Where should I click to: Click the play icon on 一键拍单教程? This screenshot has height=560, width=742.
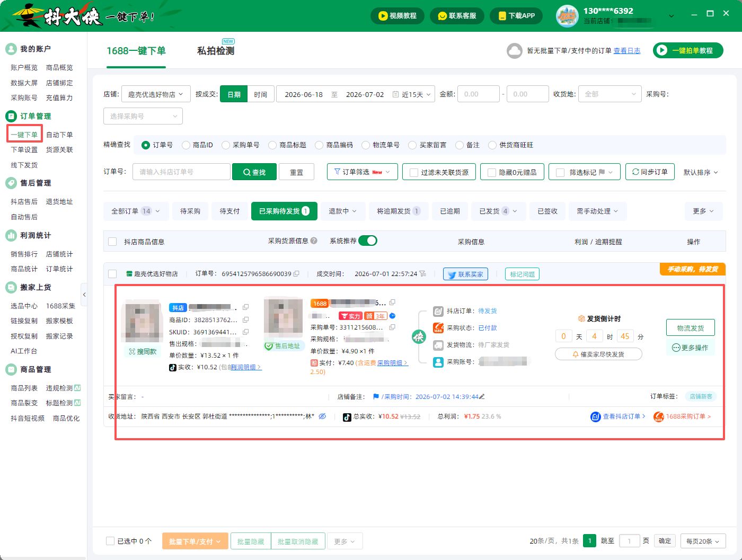tap(661, 50)
